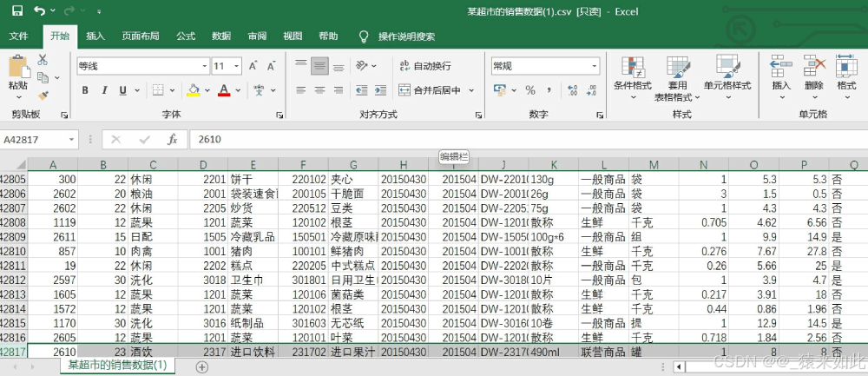Viewport: 868px width, 376px height.
Task: Click the Paste (粘贴) button
Action: 18,74
